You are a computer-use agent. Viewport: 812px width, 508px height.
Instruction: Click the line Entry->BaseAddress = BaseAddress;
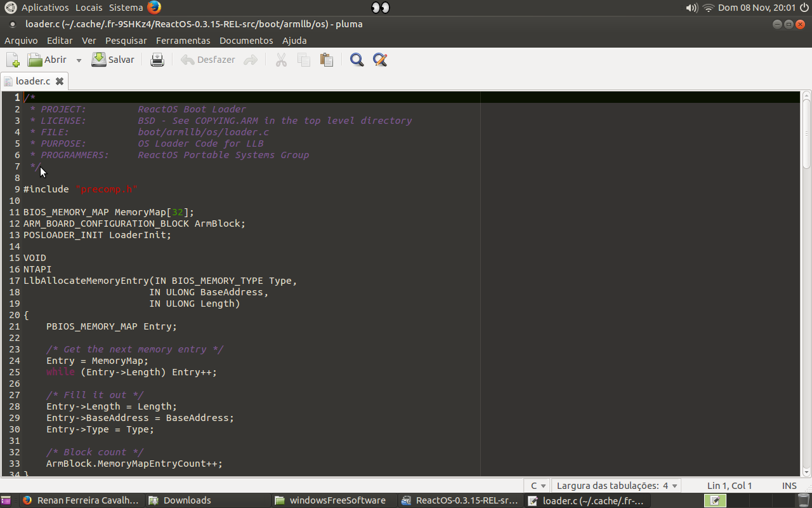point(140,418)
